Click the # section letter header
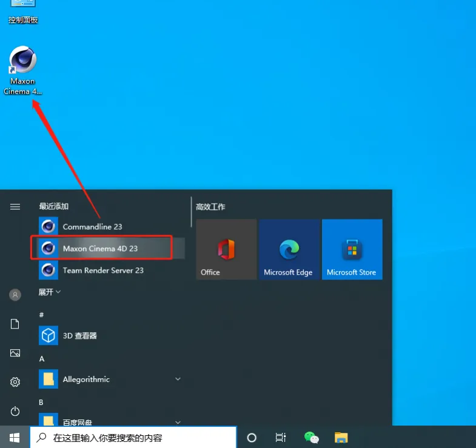The image size is (476, 448). tap(42, 315)
